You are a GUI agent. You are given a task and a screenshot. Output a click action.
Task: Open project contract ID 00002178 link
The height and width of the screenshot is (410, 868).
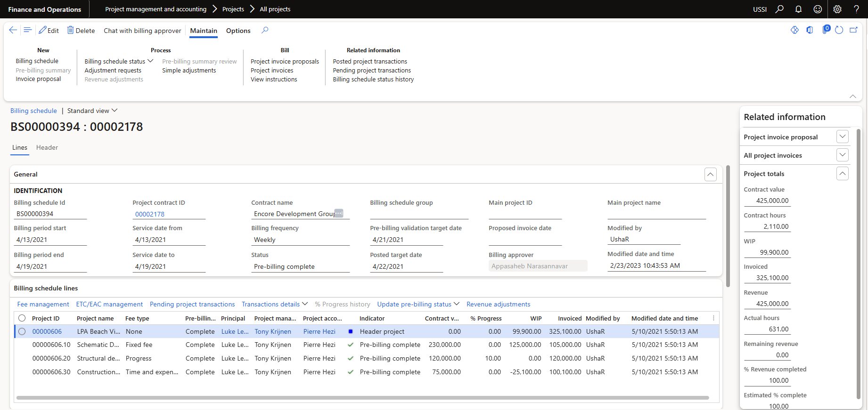coord(150,214)
